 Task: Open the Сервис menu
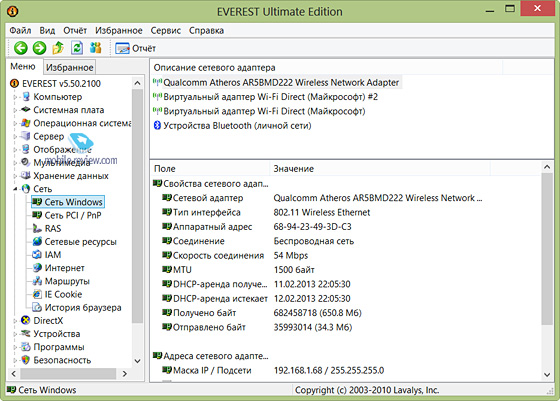(165, 31)
